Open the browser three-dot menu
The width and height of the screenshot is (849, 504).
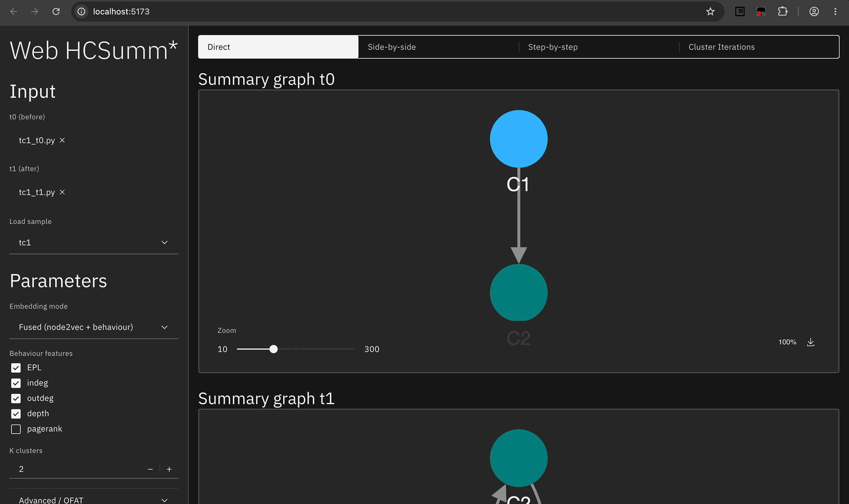tap(835, 12)
